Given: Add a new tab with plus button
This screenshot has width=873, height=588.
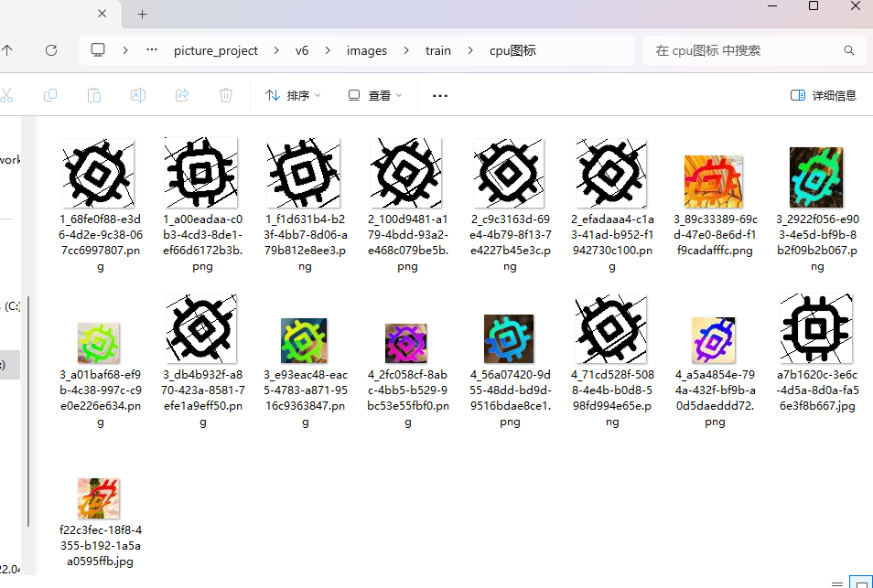Looking at the screenshot, I should coord(143,14).
